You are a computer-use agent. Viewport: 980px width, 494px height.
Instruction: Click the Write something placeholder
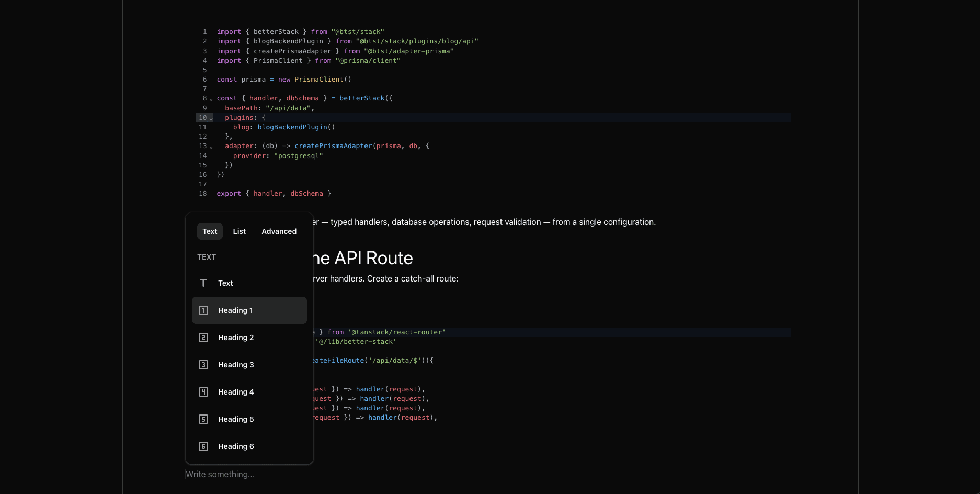tap(220, 474)
